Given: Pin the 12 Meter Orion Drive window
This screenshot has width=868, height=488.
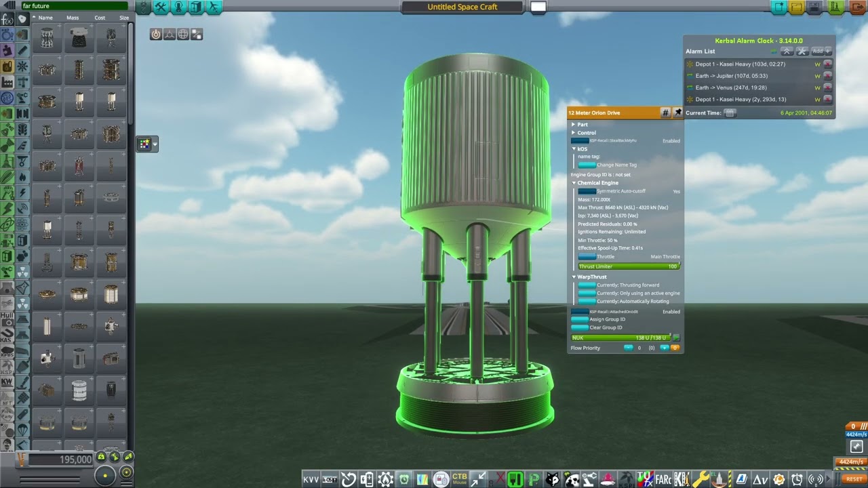Looking at the screenshot, I should pyautogui.click(x=677, y=113).
